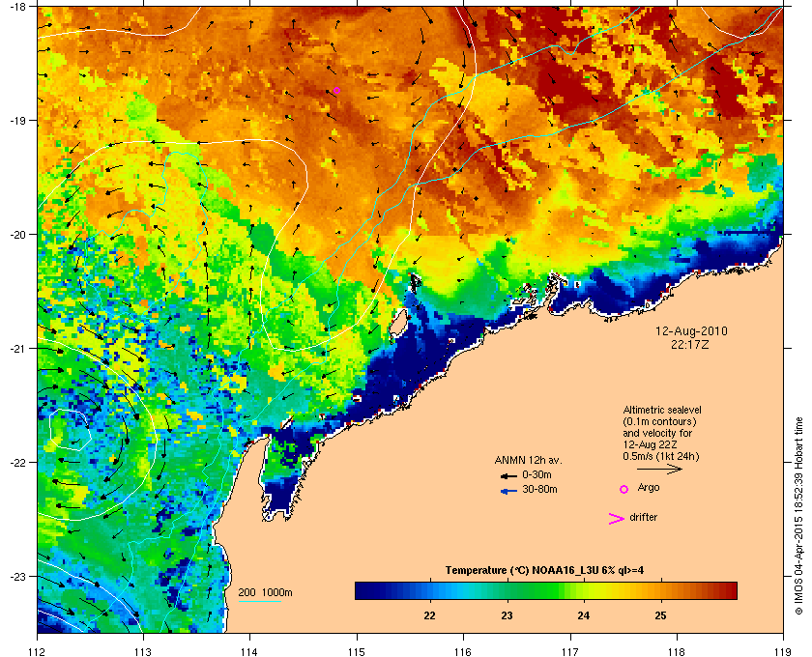Click the longitude label 114
This screenshot has width=812, height=657.
249,652
